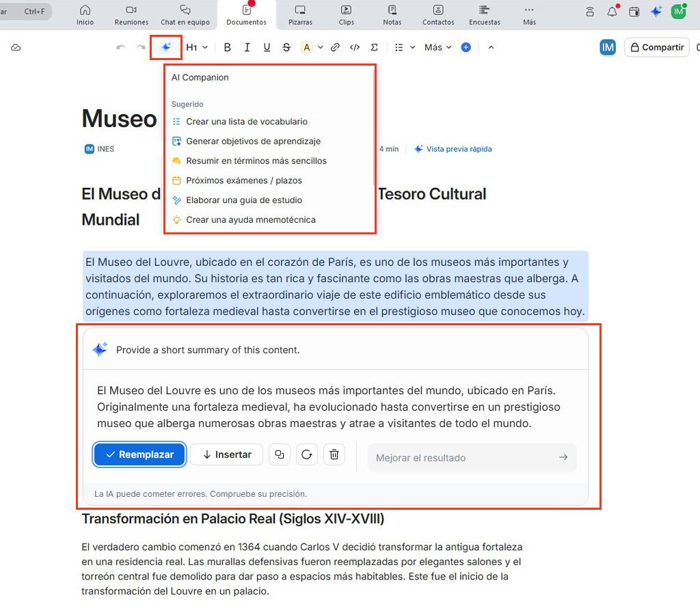This screenshot has height=615, width=700.
Task: Click heading Transformación en Palacio Real
Action: (x=232, y=519)
